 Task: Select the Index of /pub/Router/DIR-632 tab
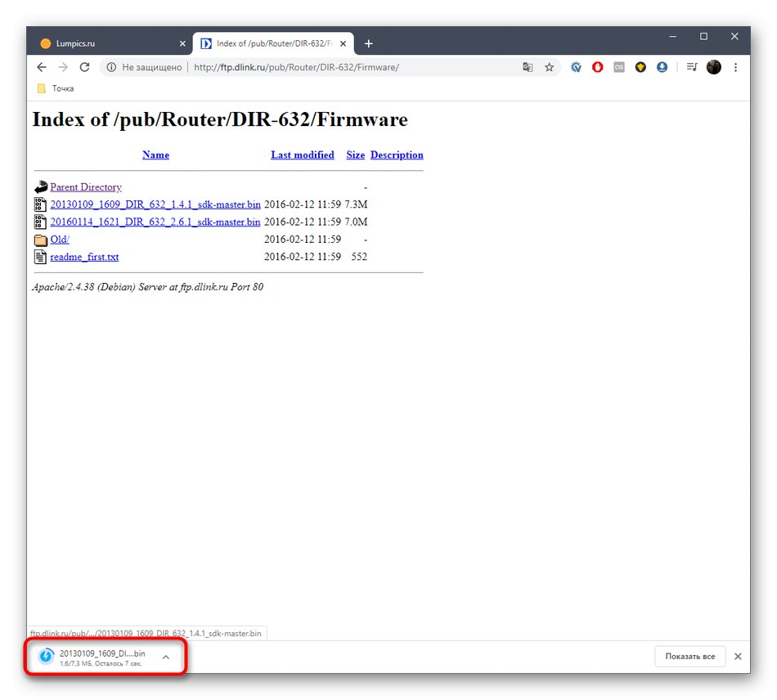pyautogui.click(x=273, y=43)
